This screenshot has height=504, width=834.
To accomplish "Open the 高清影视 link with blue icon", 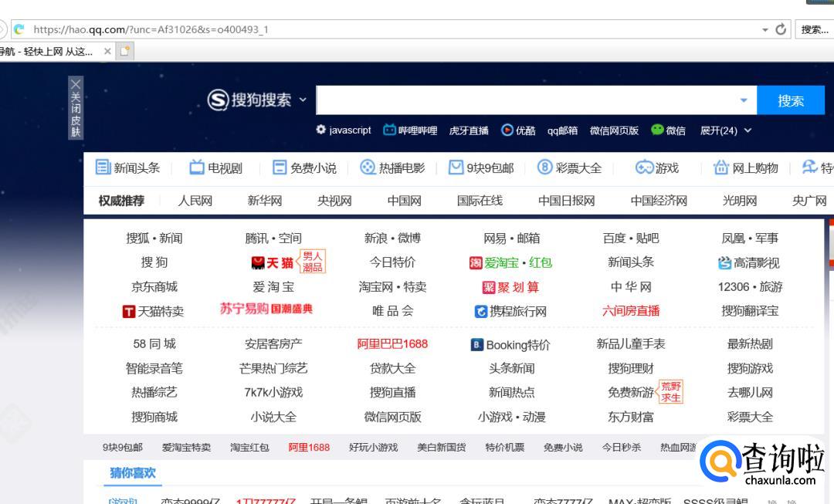I will pyautogui.click(x=749, y=262).
